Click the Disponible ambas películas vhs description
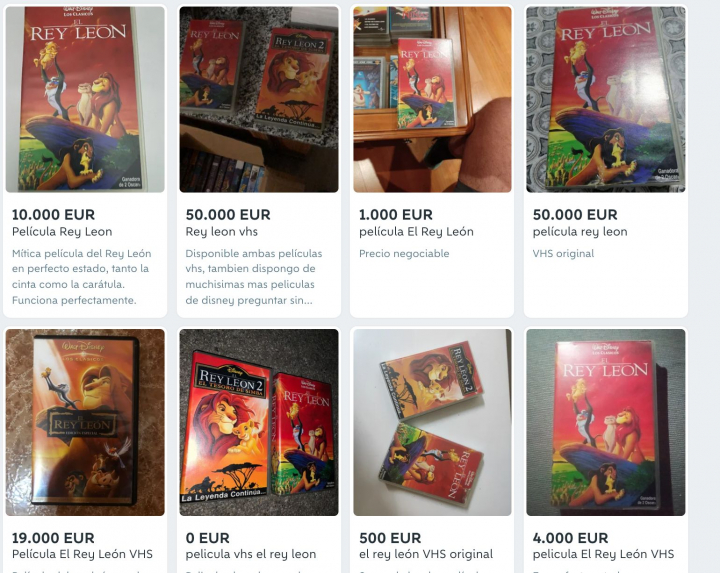The height and width of the screenshot is (573, 720). point(253,277)
